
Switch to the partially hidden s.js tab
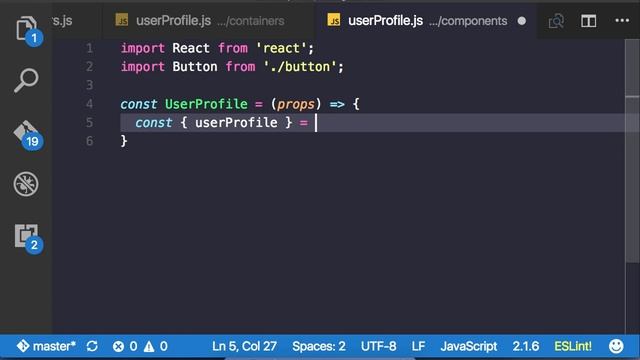tap(61, 20)
